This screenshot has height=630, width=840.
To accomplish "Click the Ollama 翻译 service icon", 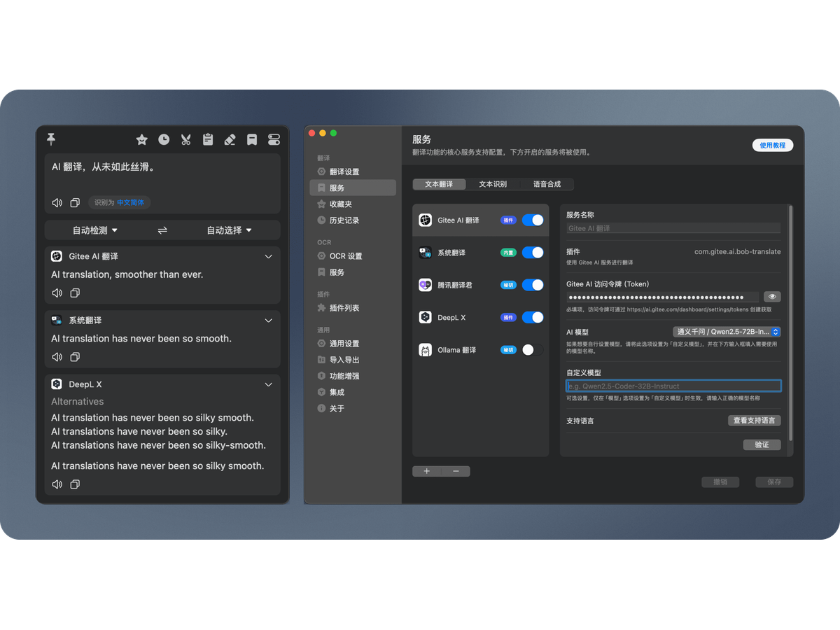I will click(425, 350).
